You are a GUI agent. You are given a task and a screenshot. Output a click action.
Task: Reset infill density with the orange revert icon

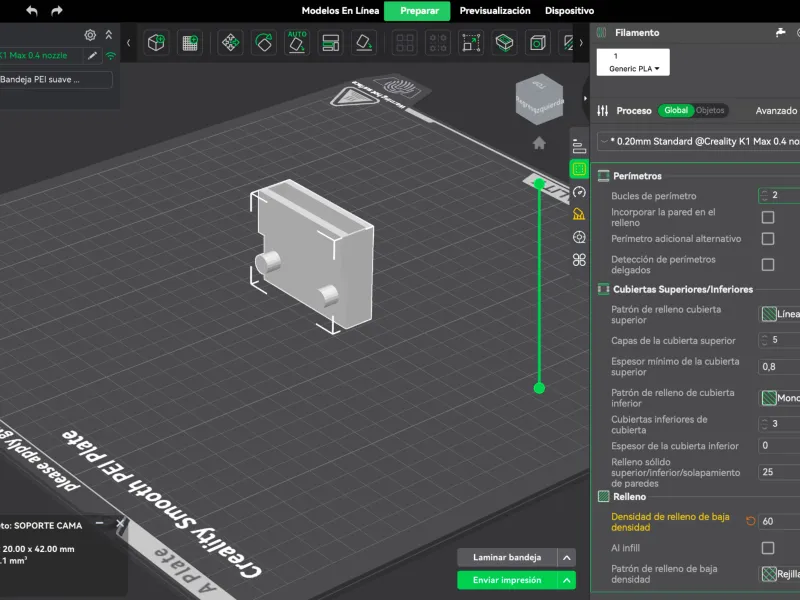click(751, 521)
